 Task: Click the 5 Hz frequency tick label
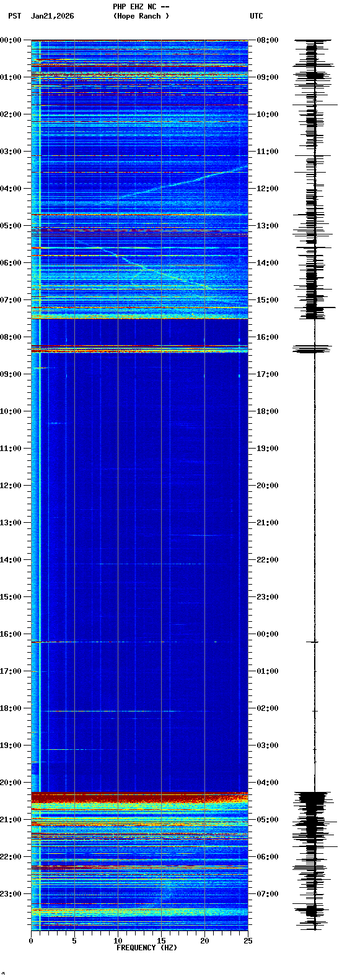tap(74, 941)
